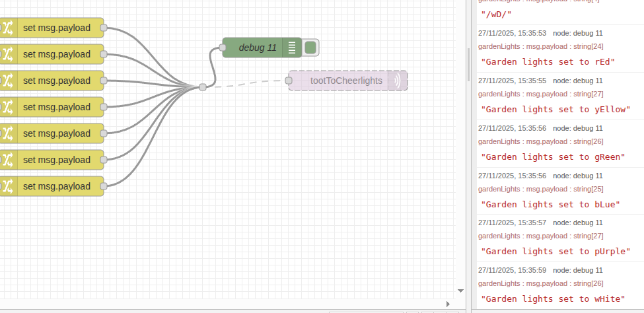The width and height of the screenshot is (644, 313).
Task: Click scroll-down arrow on canvas vertical scrollbar
Action: (460, 290)
